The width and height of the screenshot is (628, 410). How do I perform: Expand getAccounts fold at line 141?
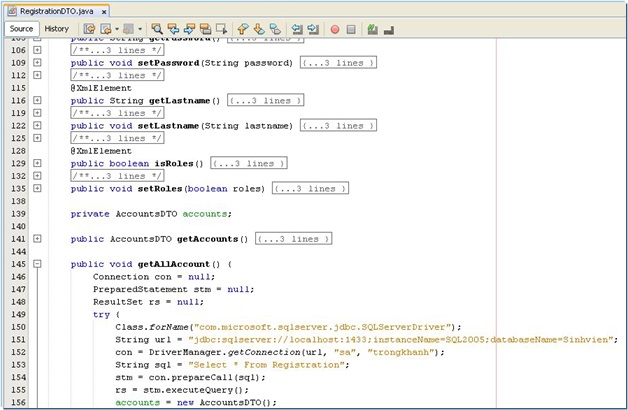pos(37,239)
